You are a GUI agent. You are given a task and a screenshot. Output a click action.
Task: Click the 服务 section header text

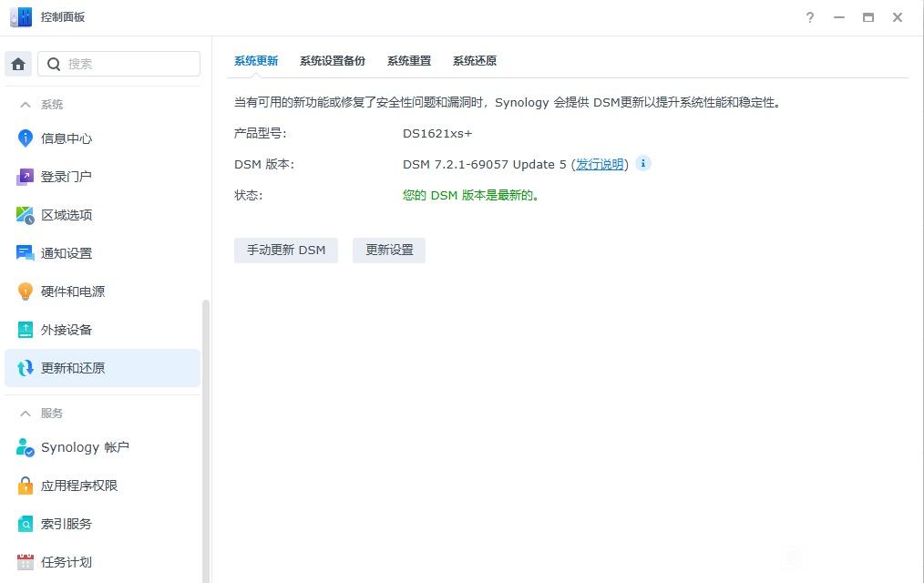click(52, 414)
